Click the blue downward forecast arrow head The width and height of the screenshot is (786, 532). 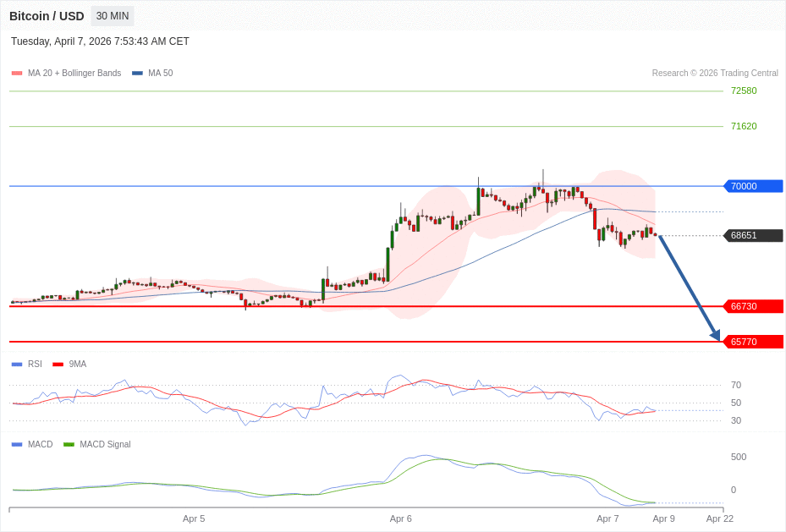coord(715,335)
